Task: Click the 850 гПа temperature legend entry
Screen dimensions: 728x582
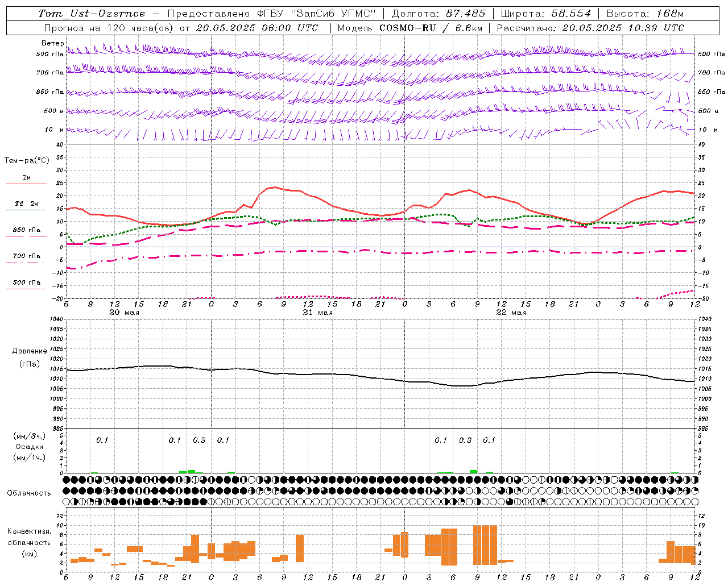Action: [27, 230]
